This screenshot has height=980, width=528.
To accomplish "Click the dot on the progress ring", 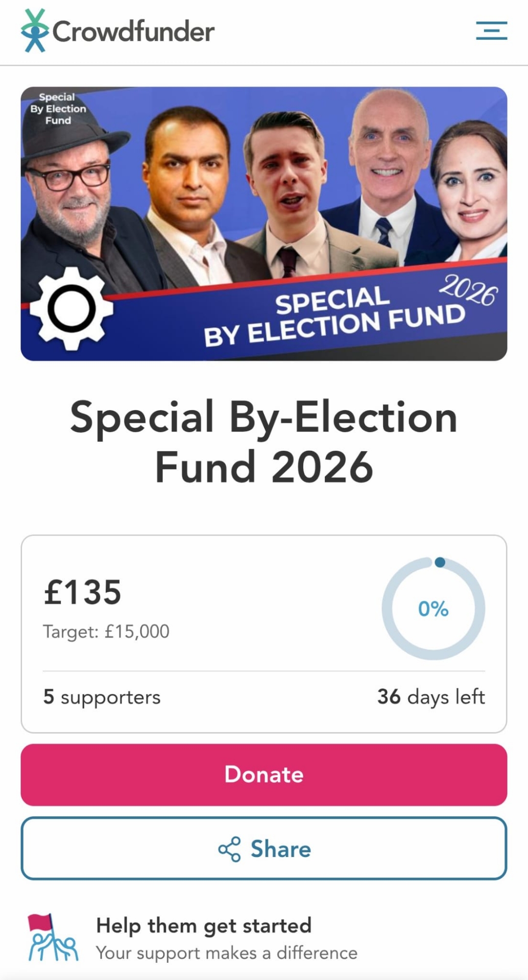I will coord(440,562).
